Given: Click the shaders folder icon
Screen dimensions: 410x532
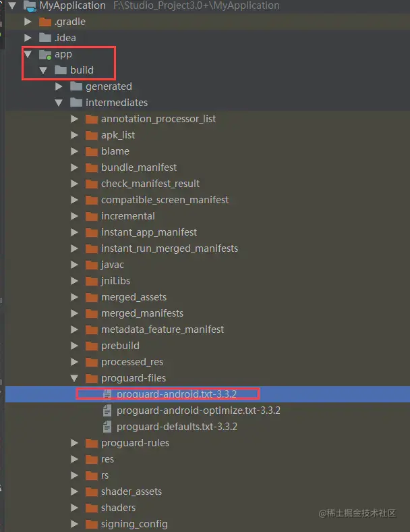Looking at the screenshot, I should (92, 508).
